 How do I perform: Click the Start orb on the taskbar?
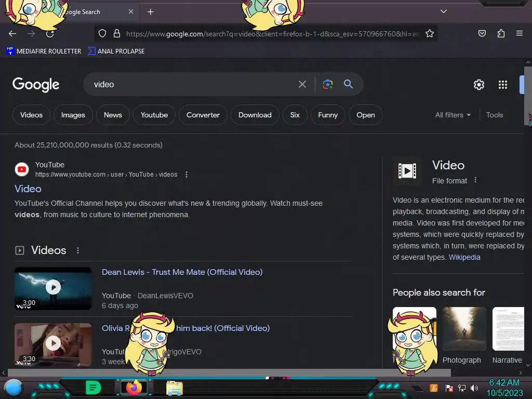tap(14, 388)
